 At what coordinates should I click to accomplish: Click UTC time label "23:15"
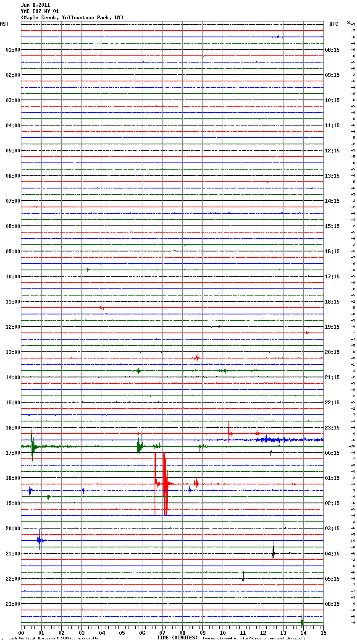[x=332, y=428]
